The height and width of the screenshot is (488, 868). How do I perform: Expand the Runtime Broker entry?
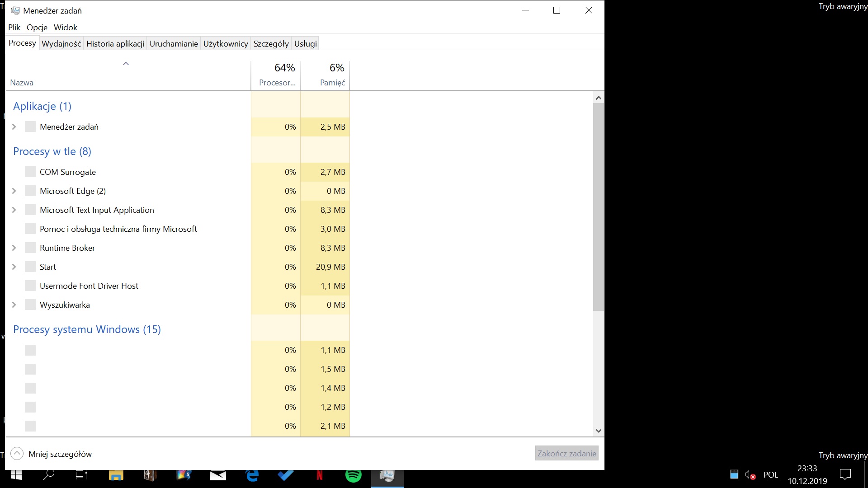tap(14, 248)
